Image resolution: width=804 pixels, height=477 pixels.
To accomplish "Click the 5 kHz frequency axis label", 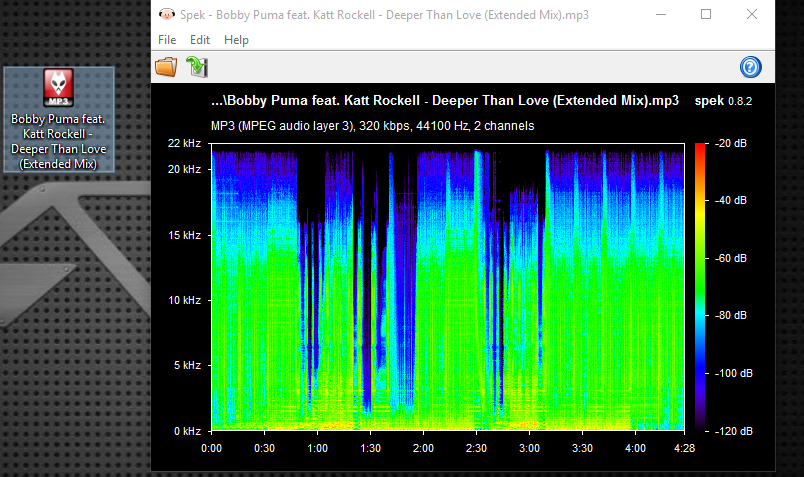I will [x=187, y=365].
